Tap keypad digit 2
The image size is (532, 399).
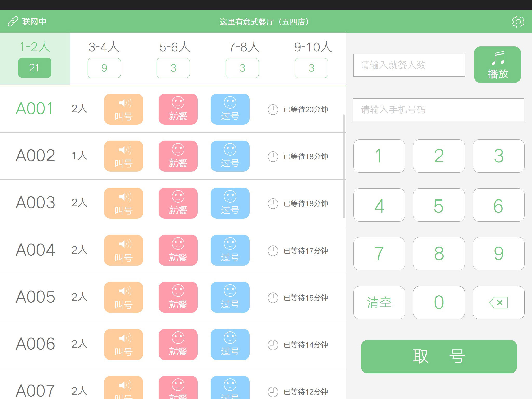click(439, 156)
